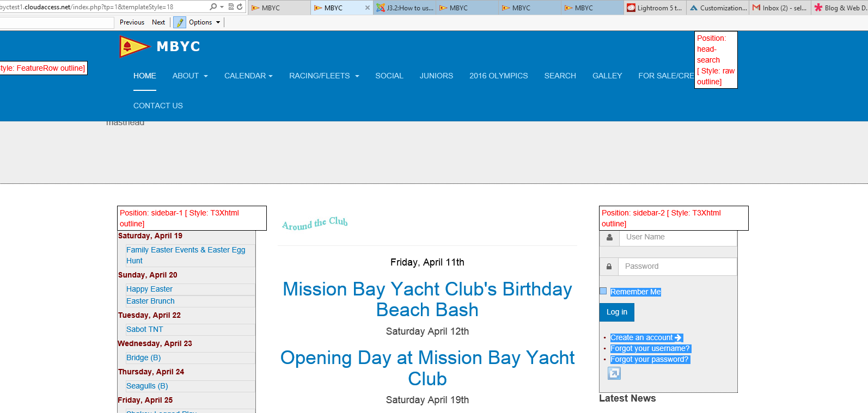Click the Saturday April 12th date text
Viewport: 868px width, 413px height.
(427, 331)
